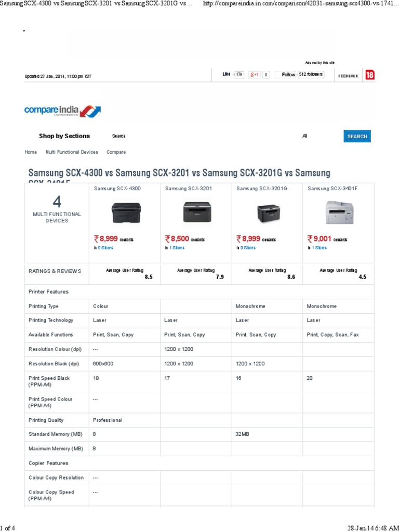
Task: Open the Shop by Sections menu
Action: 64,136
